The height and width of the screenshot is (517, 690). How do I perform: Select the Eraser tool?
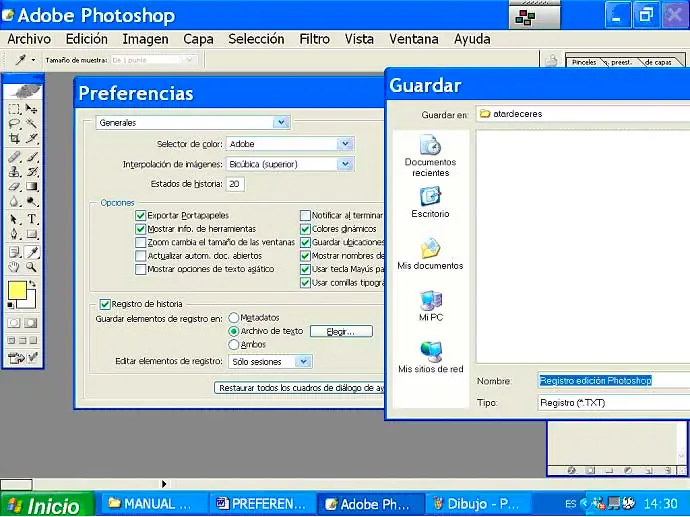point(14,187)
